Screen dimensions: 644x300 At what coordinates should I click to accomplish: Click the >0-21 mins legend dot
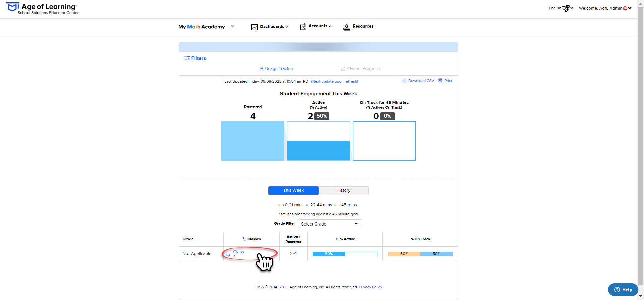coord(279,205)
